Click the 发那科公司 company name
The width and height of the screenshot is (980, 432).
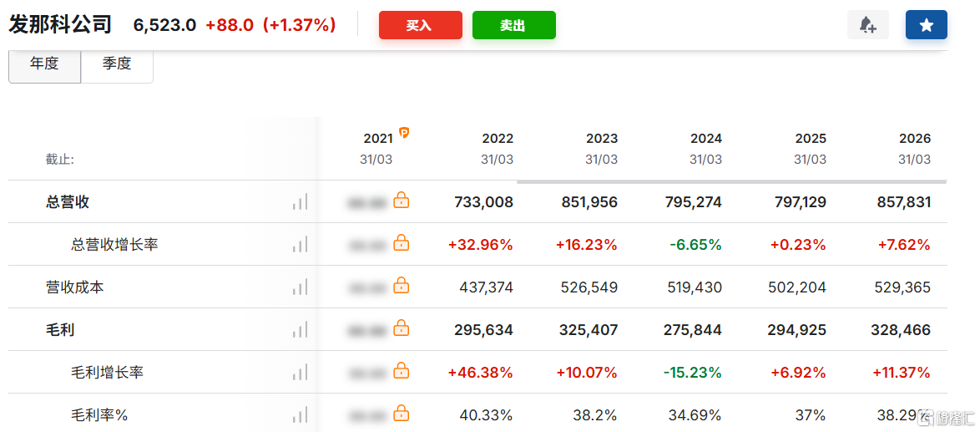click(x=60, y=24)
